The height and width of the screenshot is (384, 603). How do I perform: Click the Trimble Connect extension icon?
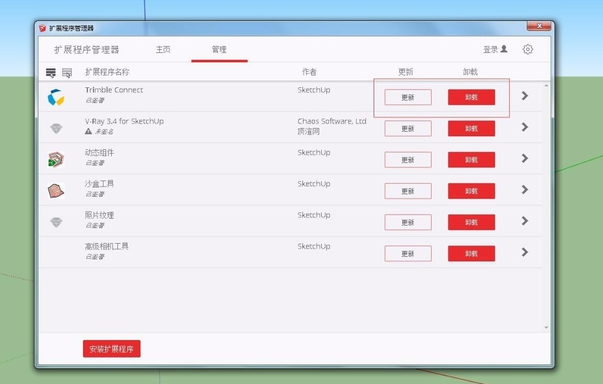(56, 97)
